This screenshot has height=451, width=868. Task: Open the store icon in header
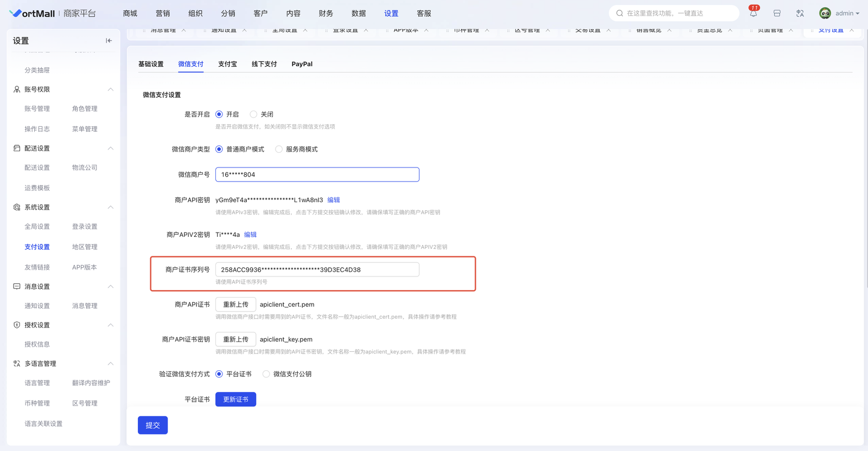pos(777,14)
